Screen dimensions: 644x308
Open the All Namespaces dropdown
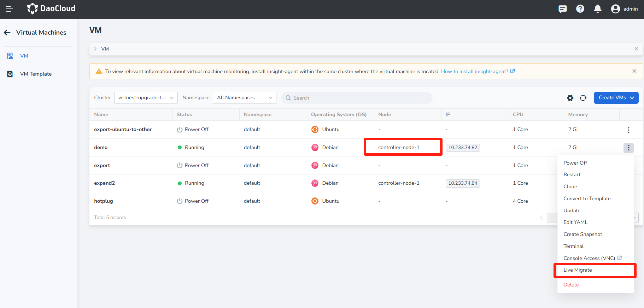click(x=244, y=98)
